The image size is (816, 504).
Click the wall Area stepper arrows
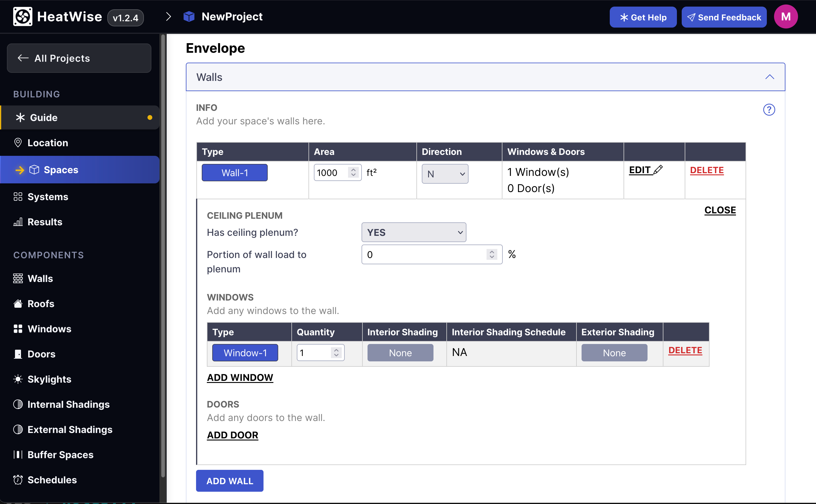pos(353,172)
